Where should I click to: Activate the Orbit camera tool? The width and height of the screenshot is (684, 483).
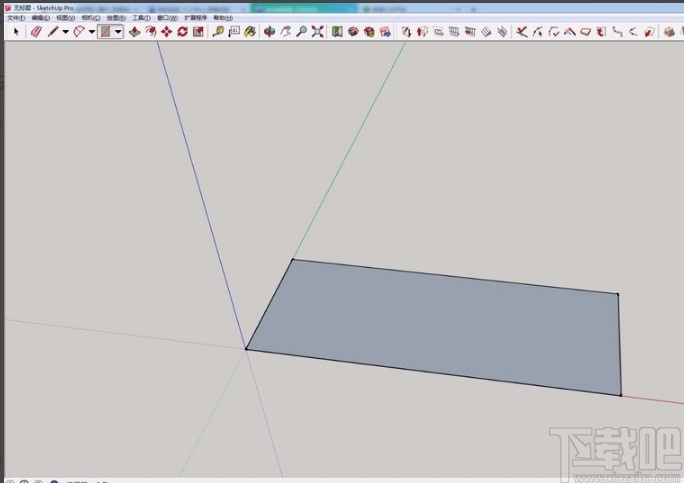pyautogui.click(x=270, y=31)
